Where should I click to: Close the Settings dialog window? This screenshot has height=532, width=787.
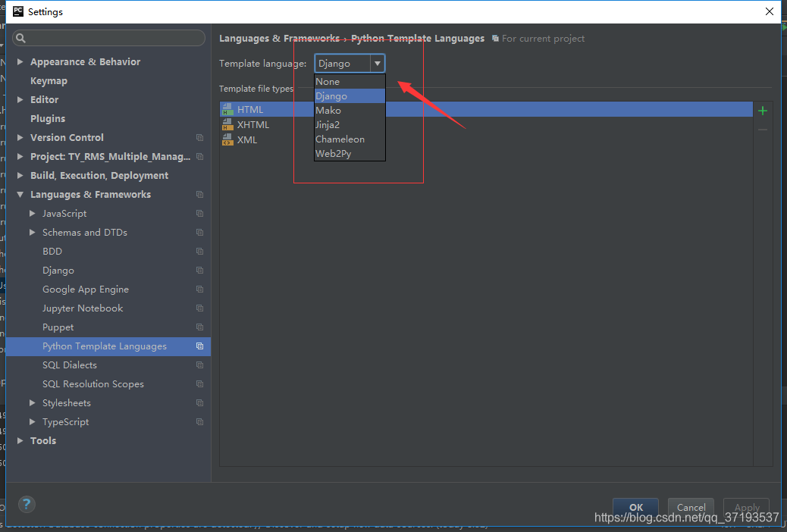[769, 11]
